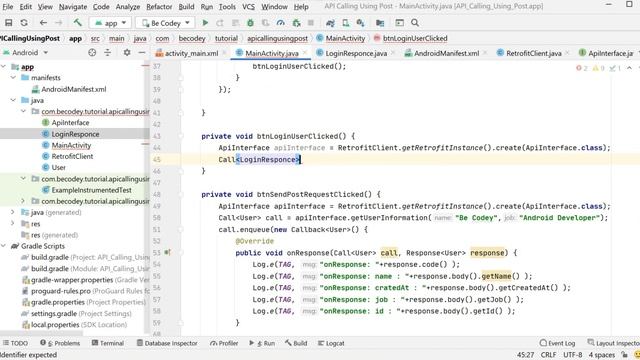Open the Navigate menu

click(x=73, y=7)
